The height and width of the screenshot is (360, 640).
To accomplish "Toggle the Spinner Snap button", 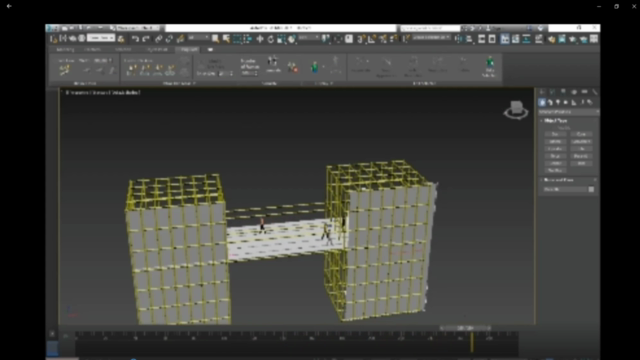I will pyautogui.click(x=393, y=39).
